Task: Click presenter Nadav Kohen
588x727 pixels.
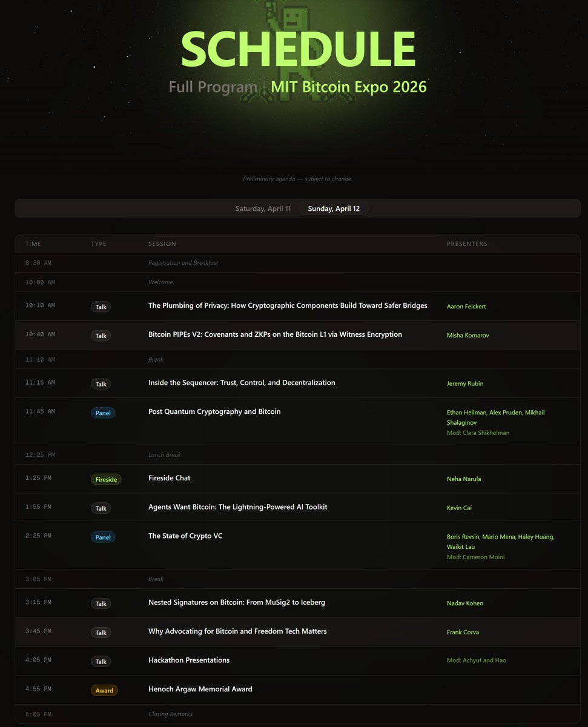Action: 465,603
